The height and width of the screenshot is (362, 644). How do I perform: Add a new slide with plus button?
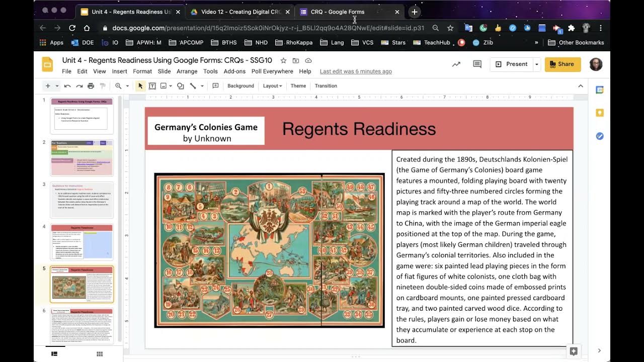click(x=48, y=86)
